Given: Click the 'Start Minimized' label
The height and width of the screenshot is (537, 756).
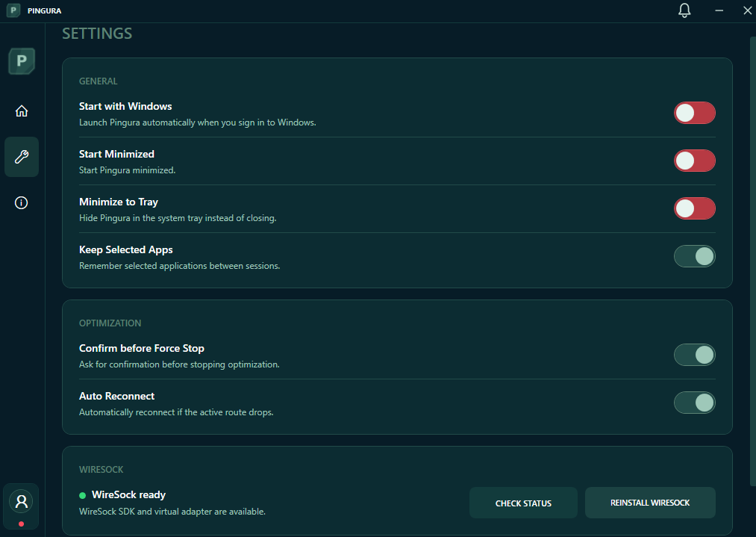Looking at the screenshot, I should [x=116, y=154].
